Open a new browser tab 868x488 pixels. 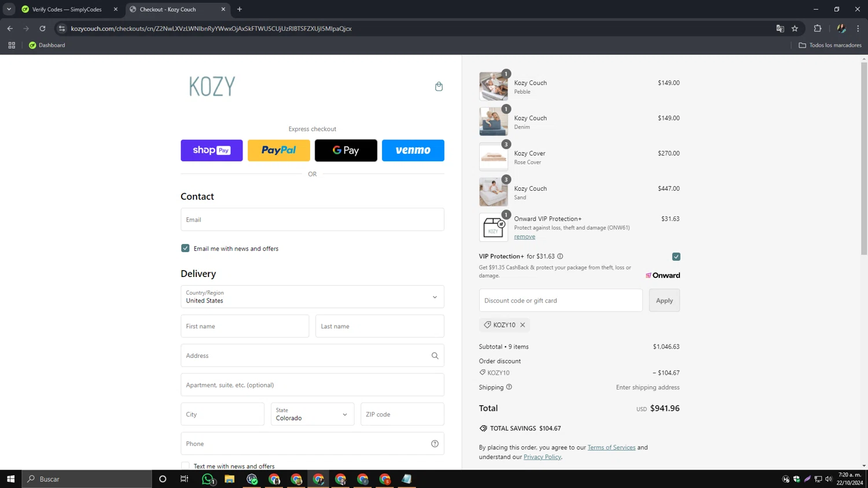(x=240, y=9)
